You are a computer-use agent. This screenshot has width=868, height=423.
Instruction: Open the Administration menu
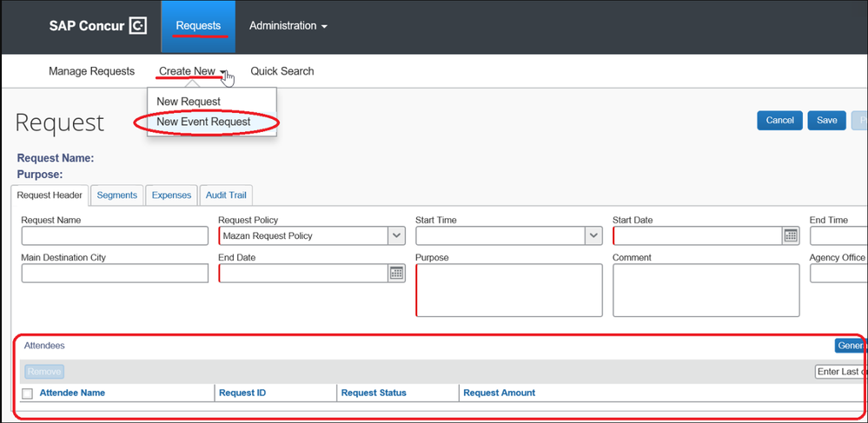288,26
